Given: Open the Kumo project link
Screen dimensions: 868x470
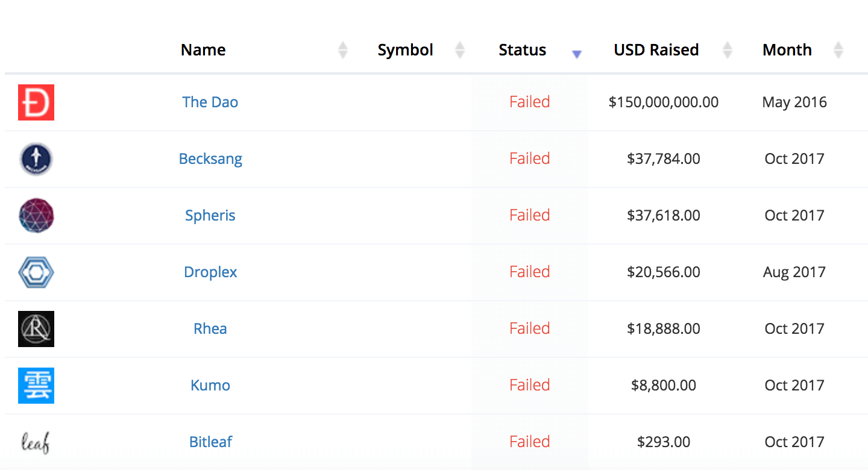Looking at the screenshot, I should point(210,386).
